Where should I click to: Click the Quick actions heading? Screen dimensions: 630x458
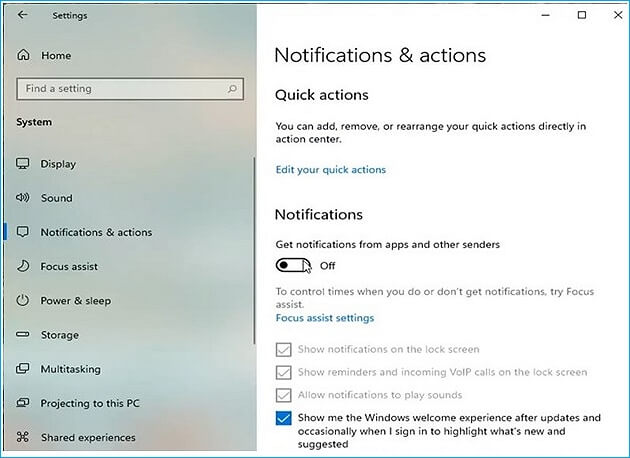(322, 95)
